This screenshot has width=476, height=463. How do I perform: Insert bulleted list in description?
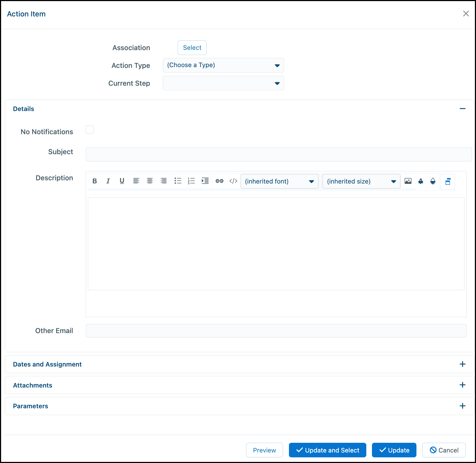(x=178, y=181)
